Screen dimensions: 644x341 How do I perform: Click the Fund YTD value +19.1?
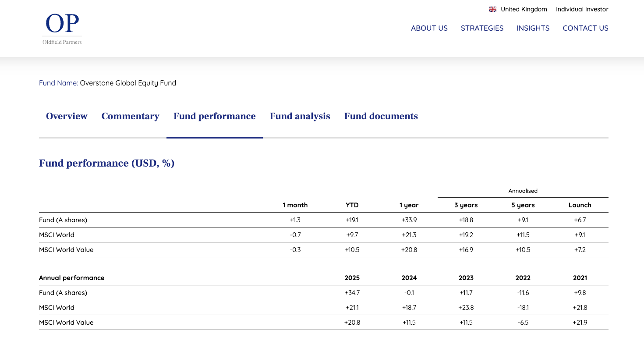pyautogui.click(x=352, y=220)
